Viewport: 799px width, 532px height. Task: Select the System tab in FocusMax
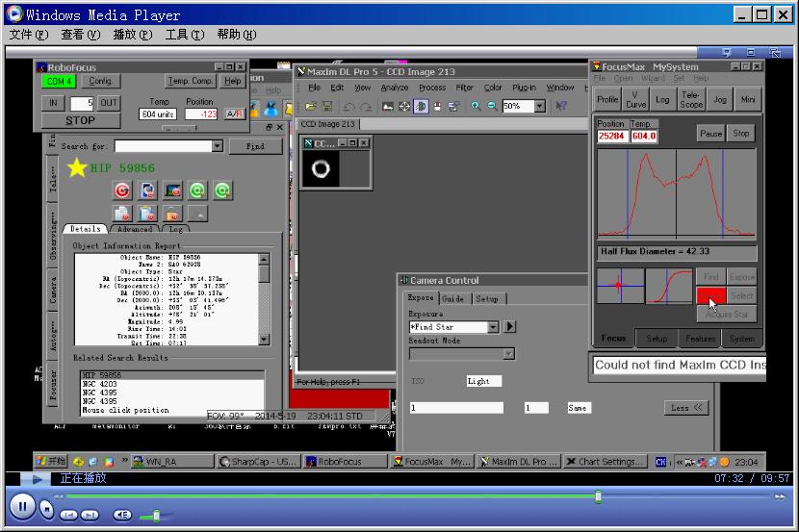point(741,339)
